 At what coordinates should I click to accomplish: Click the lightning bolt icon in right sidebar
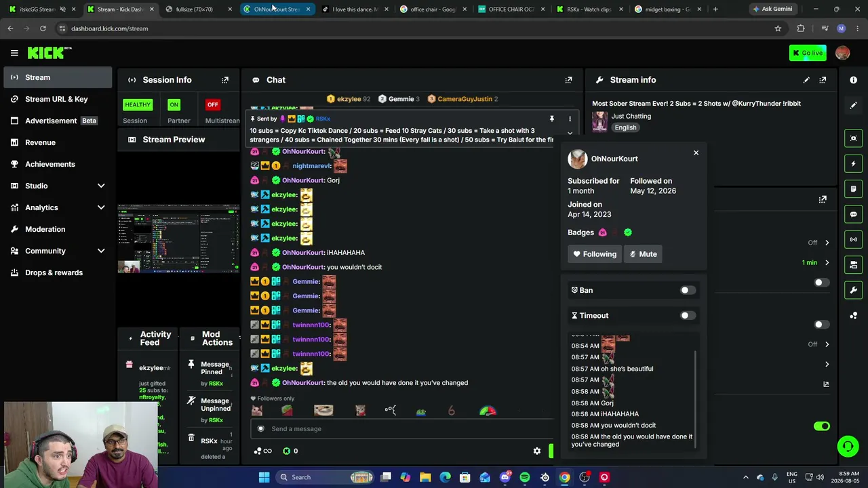[853, 163]
